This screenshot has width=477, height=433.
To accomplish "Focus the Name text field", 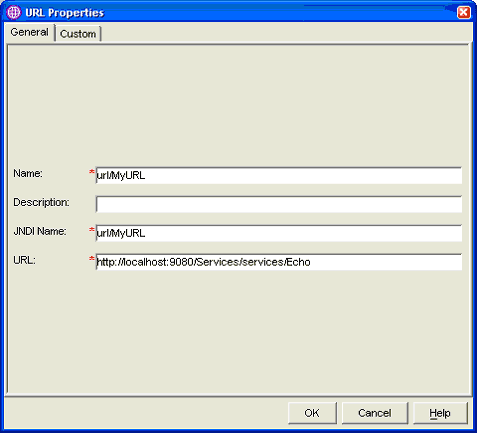I will click(279, 175).
